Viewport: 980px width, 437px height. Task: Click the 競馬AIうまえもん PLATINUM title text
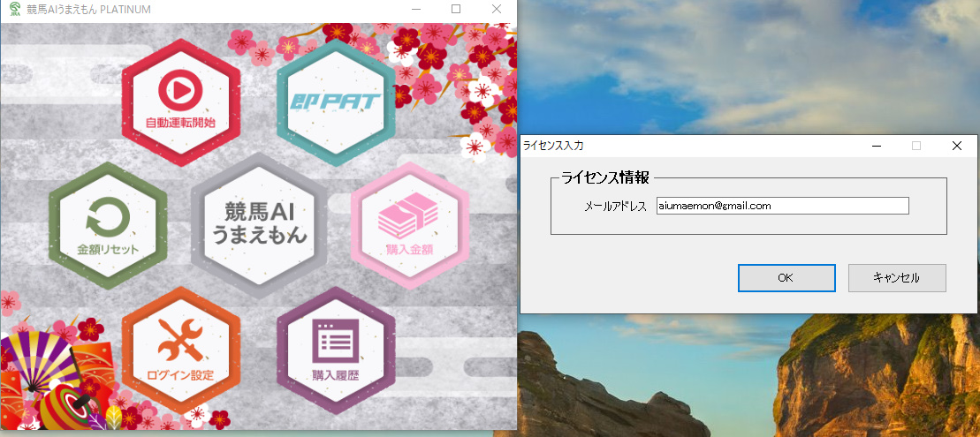[88, 10]
